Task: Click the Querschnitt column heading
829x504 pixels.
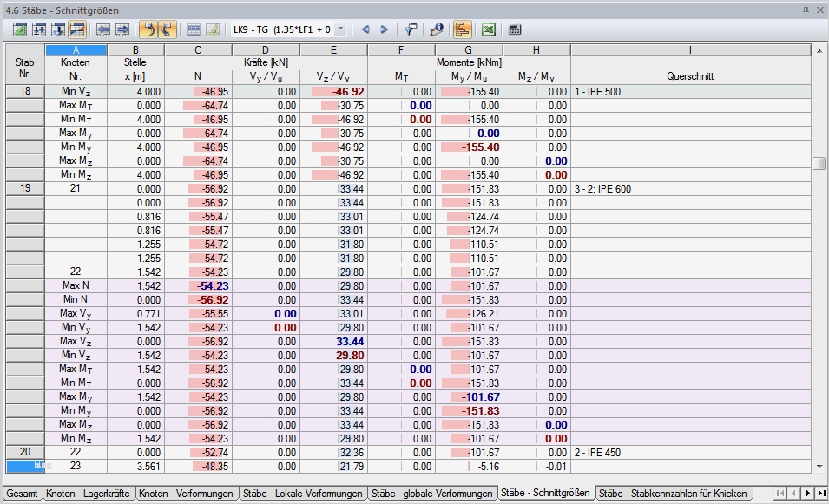Action: [690, 76]
